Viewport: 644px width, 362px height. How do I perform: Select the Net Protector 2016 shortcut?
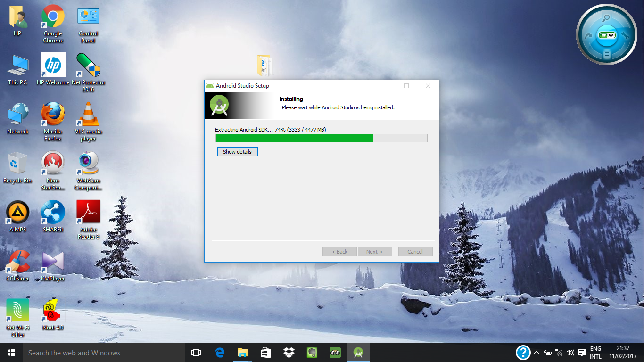coord(88,72)
